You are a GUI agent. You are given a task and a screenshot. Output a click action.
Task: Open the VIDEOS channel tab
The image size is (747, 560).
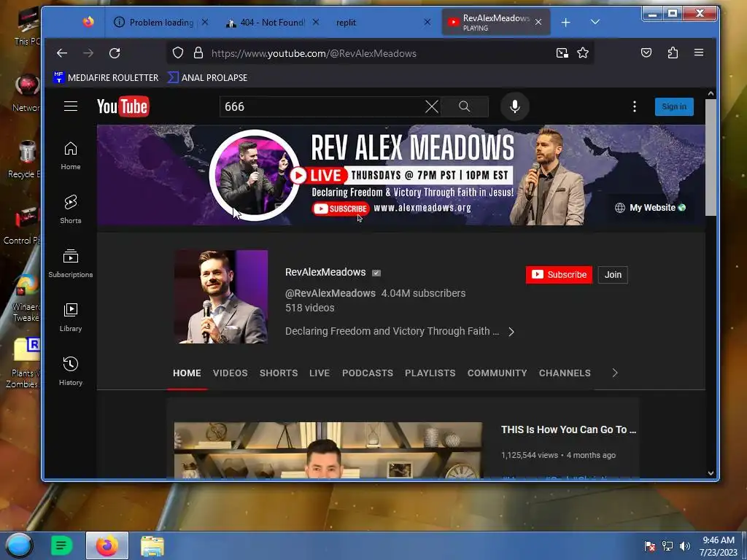230,373
